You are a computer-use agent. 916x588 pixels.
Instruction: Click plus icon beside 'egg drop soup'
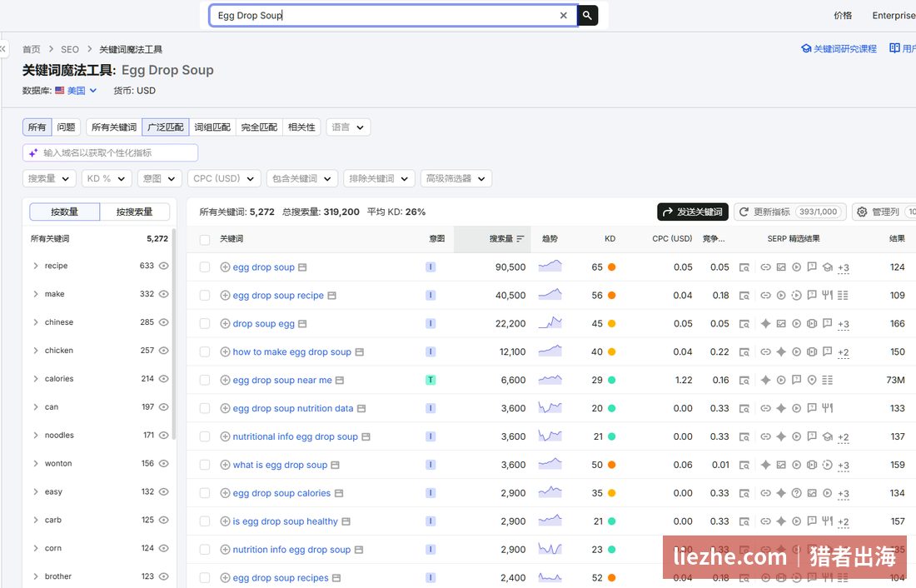(225, 267)
